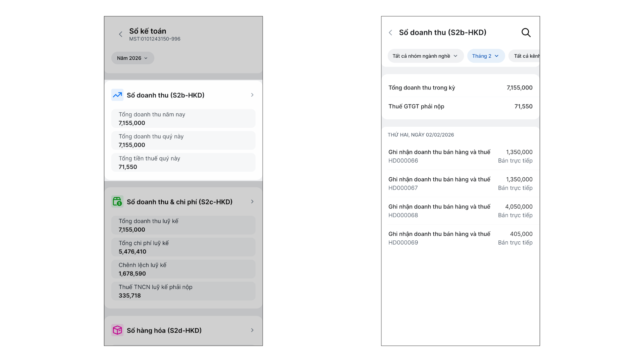Select the HD000069 transaction row

pyautogui.click(x=460, y=238)
